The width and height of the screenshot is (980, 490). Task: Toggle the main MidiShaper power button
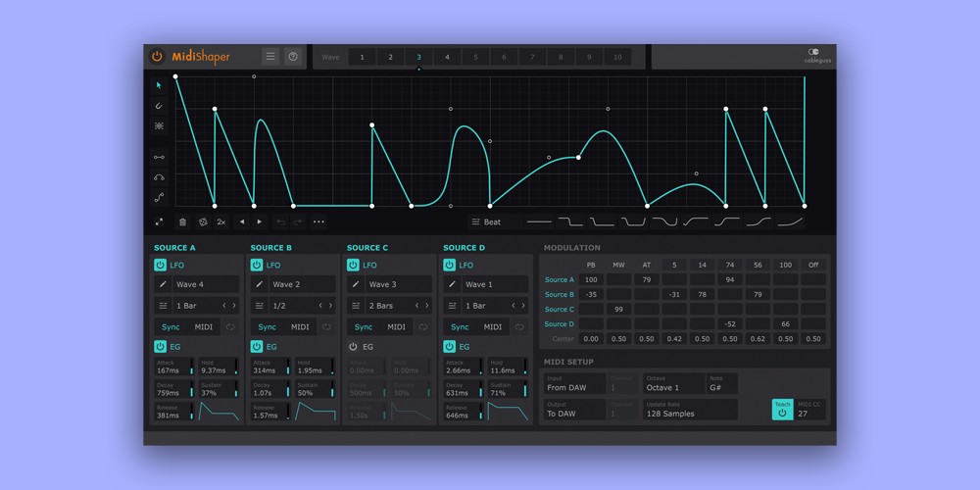click(x=157, y=57)
